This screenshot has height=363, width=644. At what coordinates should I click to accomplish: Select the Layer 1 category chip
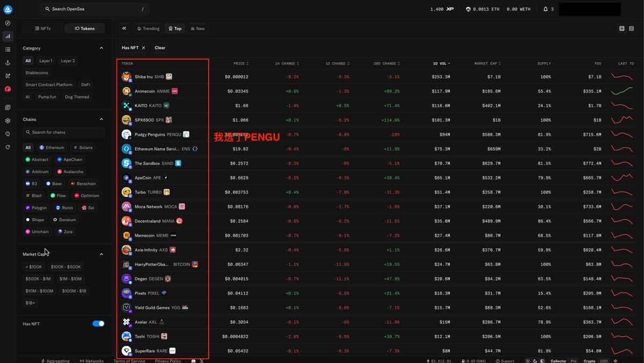click(x=46, y=61)
